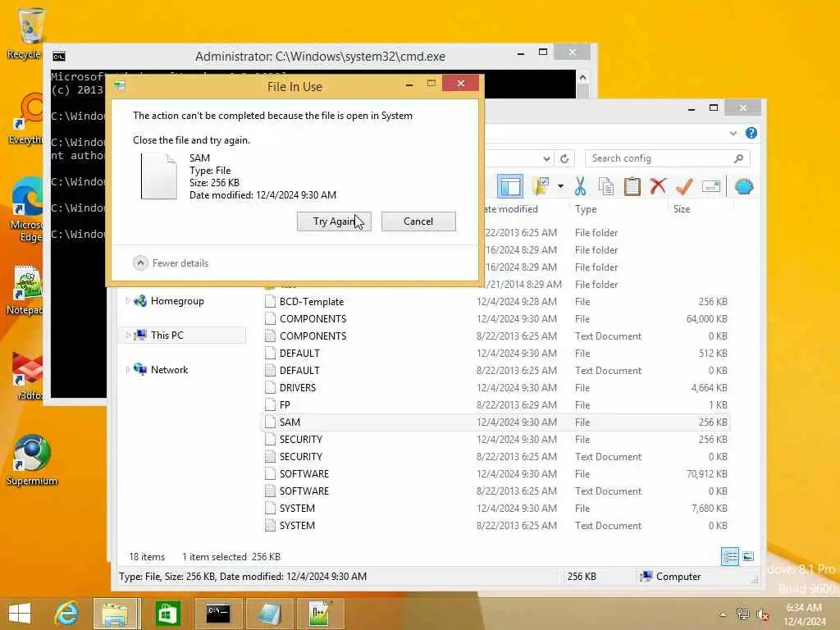
Task: Open Explorer help question mark icon
Action: point(751,133)
